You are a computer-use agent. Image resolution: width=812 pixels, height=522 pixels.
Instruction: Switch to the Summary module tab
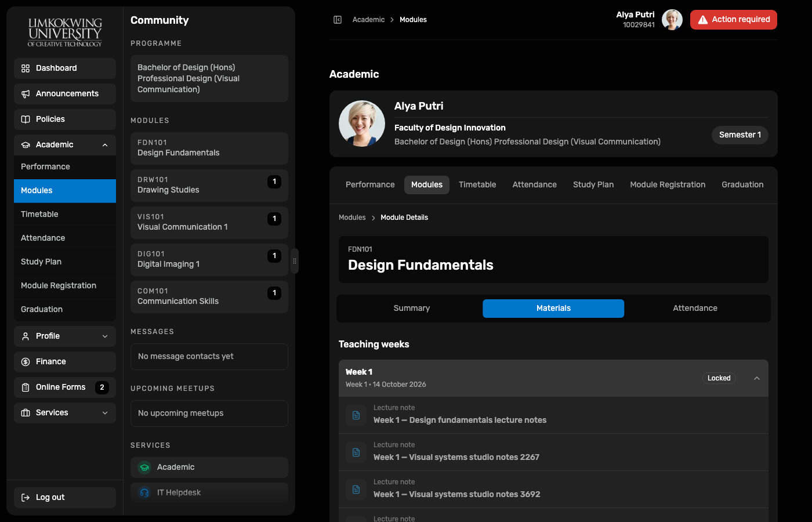412,309
